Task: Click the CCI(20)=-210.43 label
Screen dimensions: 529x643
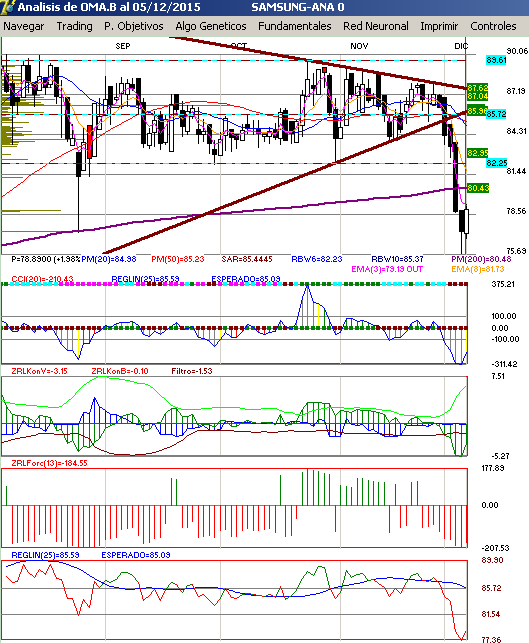Action: [42, 279]
